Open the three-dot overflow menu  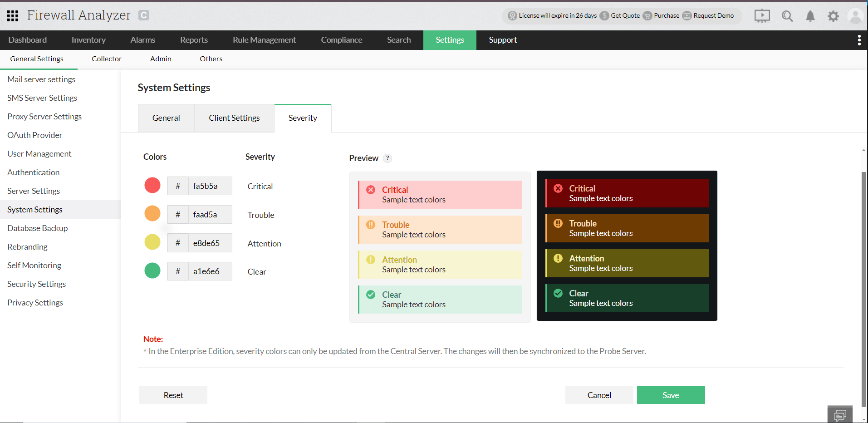point(859,40)
